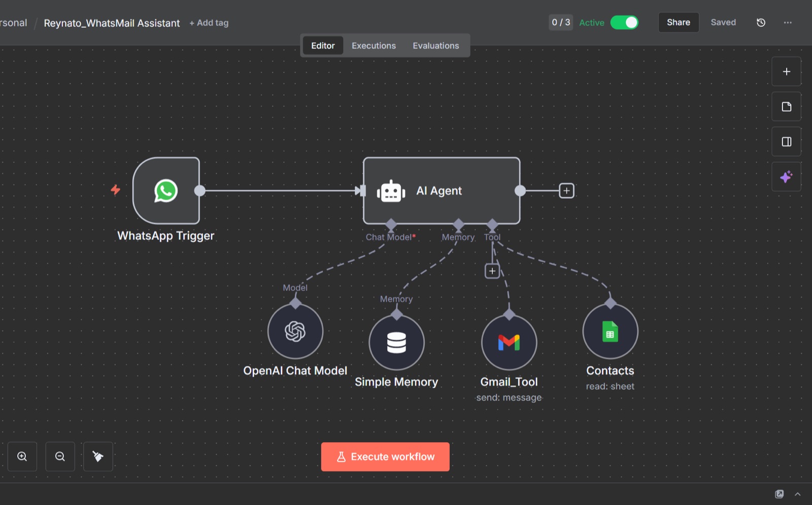Screen dimensions: 812x505
Task: Open the three-dots workflow menu
Action: (x=788, y=22)
